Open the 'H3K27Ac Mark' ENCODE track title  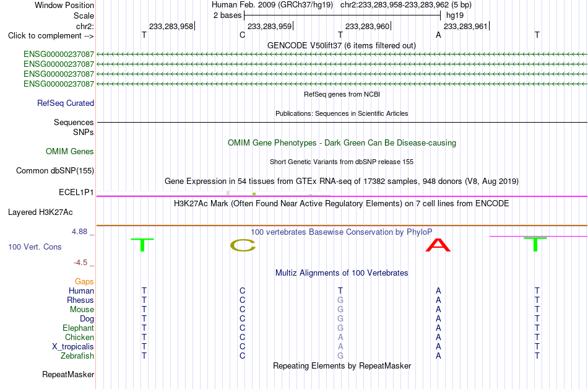342,204
